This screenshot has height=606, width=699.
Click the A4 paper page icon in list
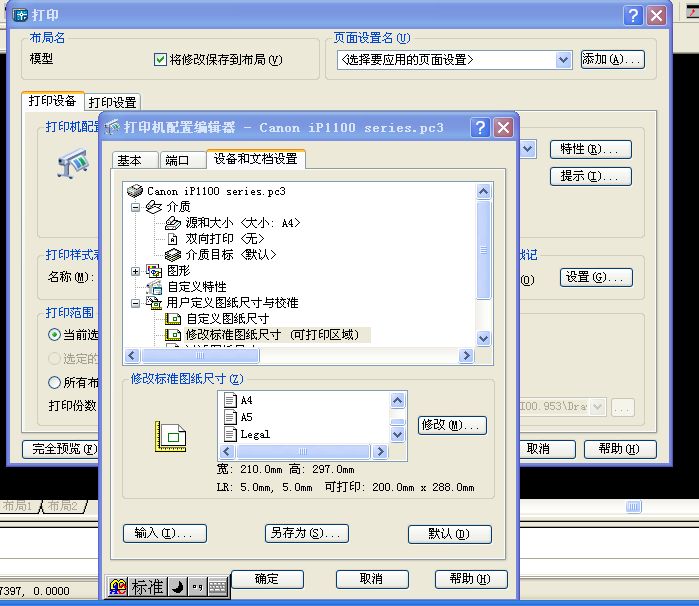pos(230,400)
